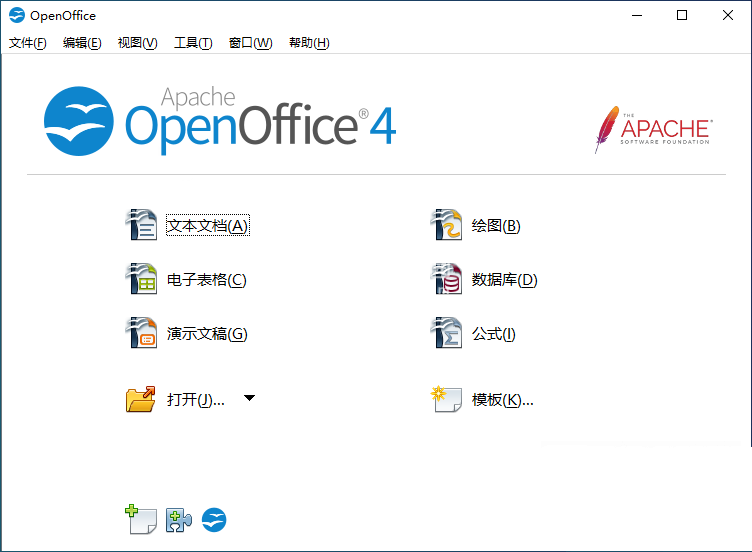Click the get more templates icon
The image size is (752, 552).
pyautogui.click(x=141, y=519)
